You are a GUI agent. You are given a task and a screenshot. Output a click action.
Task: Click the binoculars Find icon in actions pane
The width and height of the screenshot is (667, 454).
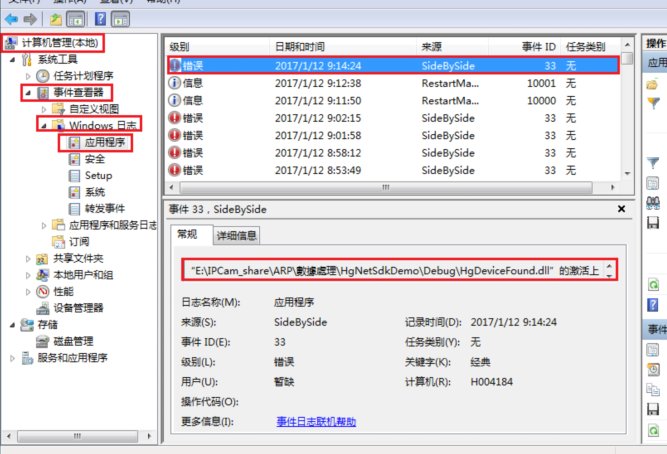[653, 203]
